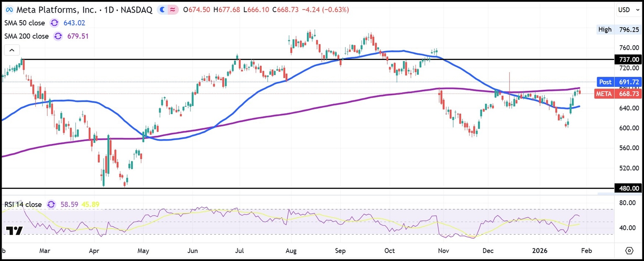Click the RSI 14 close reload icon
The image size is (644, 261).
[51, 204]
